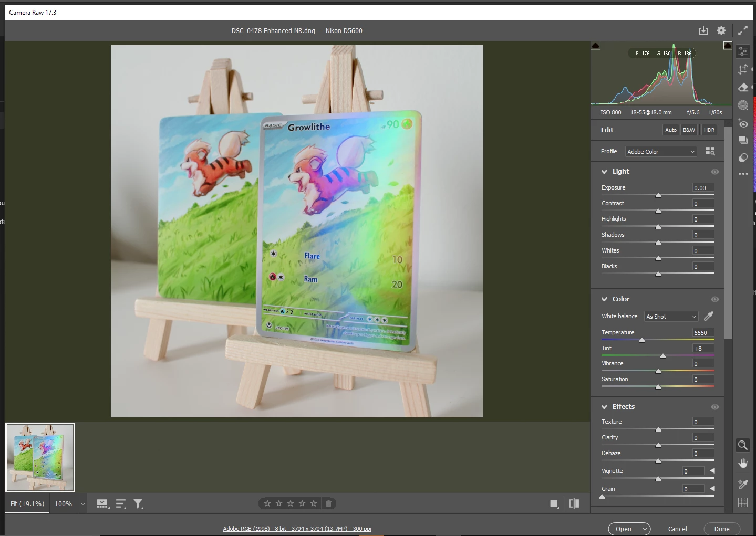Viewport: 756px width, 536px height.
Task: Hide Effects panel edits with eye
Action: [715, 407]
